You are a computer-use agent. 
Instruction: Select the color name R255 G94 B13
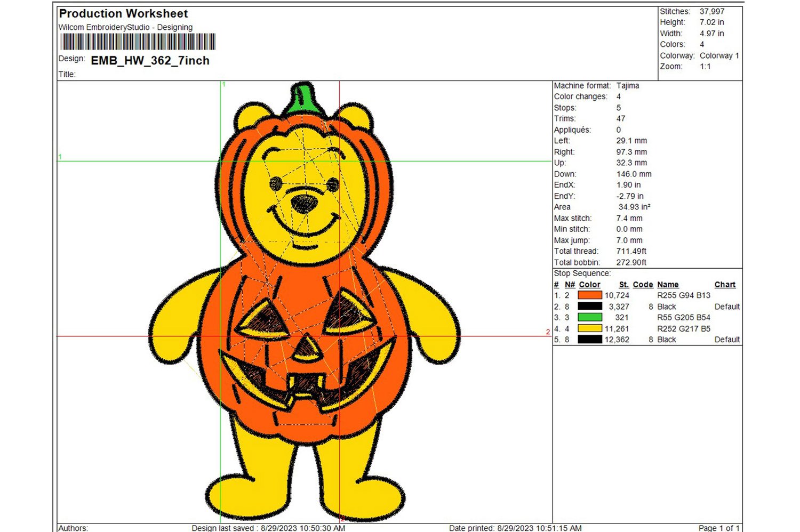(684, 295)
